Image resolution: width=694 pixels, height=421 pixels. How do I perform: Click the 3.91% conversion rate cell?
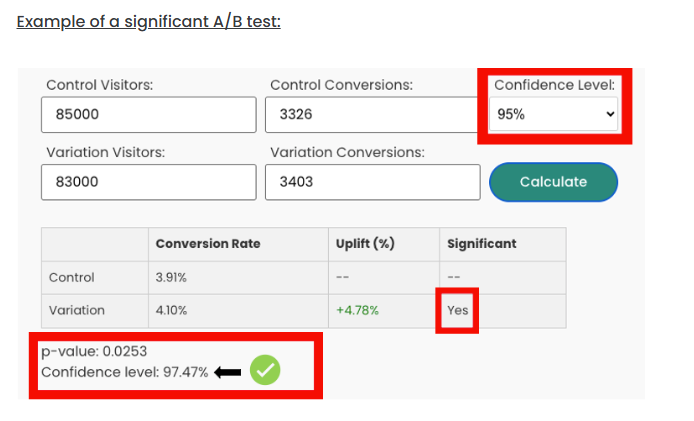(171, 277)
